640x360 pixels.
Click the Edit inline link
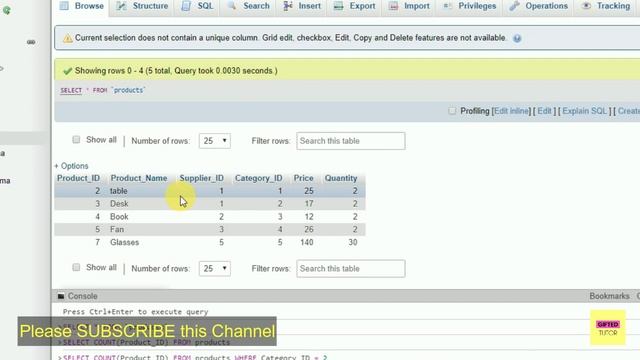[511, 111]
